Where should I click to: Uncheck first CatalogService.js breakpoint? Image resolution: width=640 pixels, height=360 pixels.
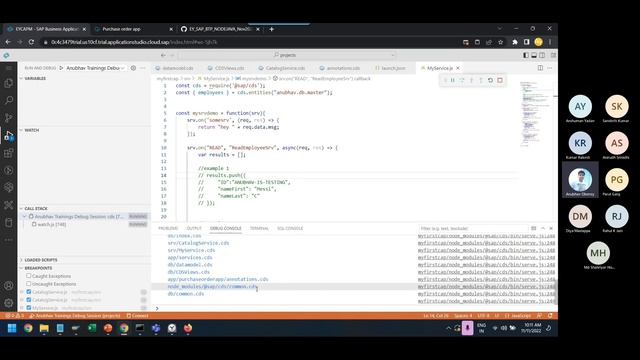29,292
